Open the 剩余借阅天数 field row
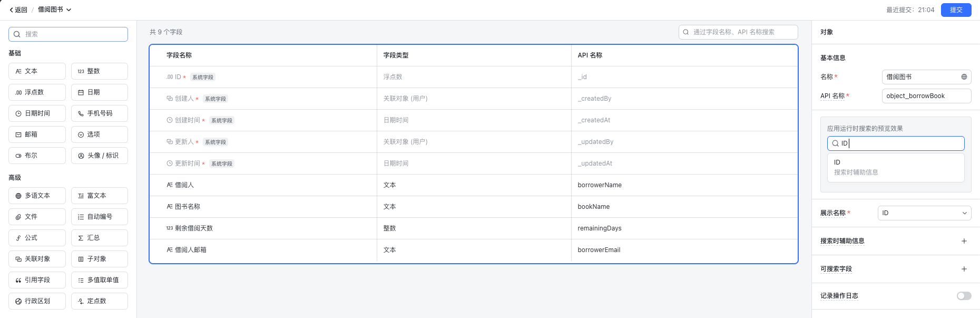Image resolution: width=980 pixels, height=318 pixels. pyautogui.click(x=474, y=228)
